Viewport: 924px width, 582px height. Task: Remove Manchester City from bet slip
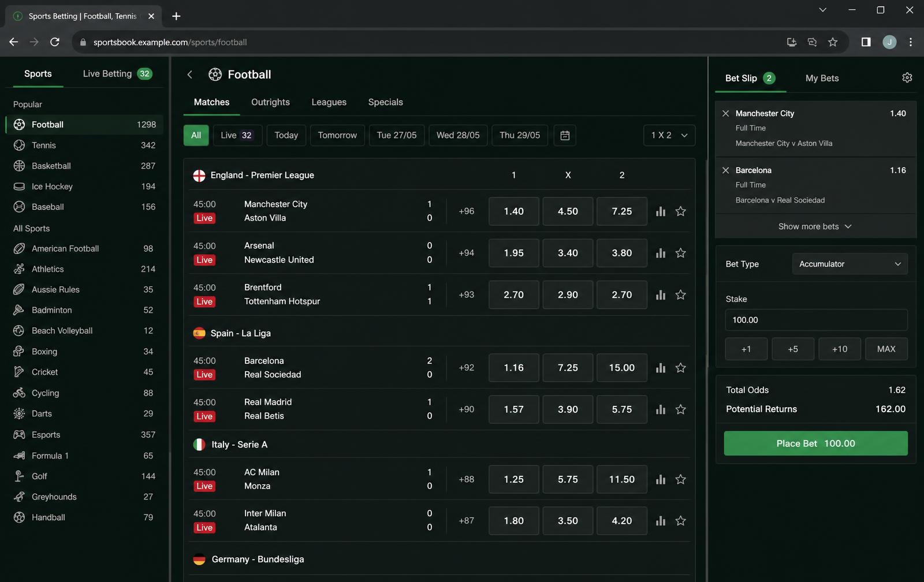725,113
